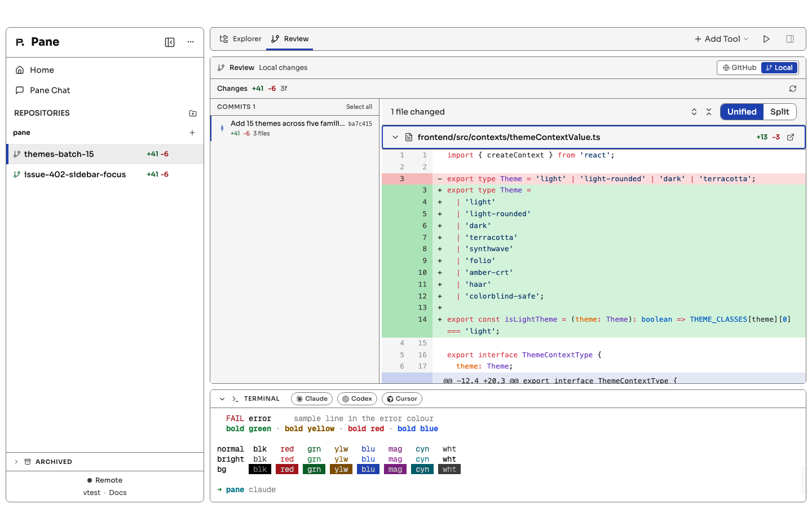Expand all files in the diff

pyautogui.click(x=694, y=112)
